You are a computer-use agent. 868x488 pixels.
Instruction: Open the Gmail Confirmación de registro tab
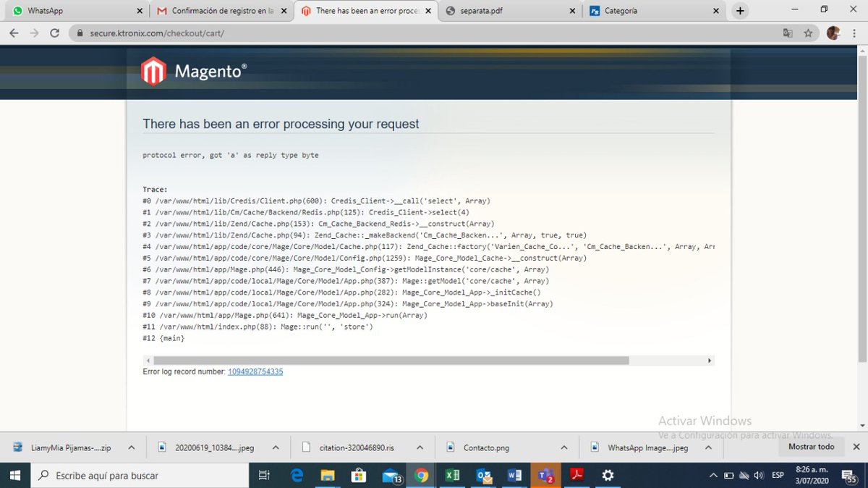[x=221, y=11]
